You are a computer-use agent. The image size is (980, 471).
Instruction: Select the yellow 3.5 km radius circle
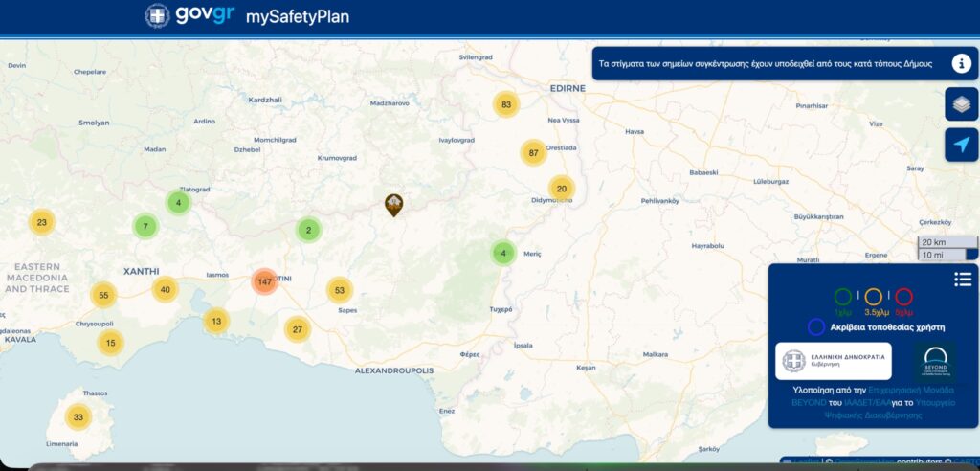[x=873, y=297]
